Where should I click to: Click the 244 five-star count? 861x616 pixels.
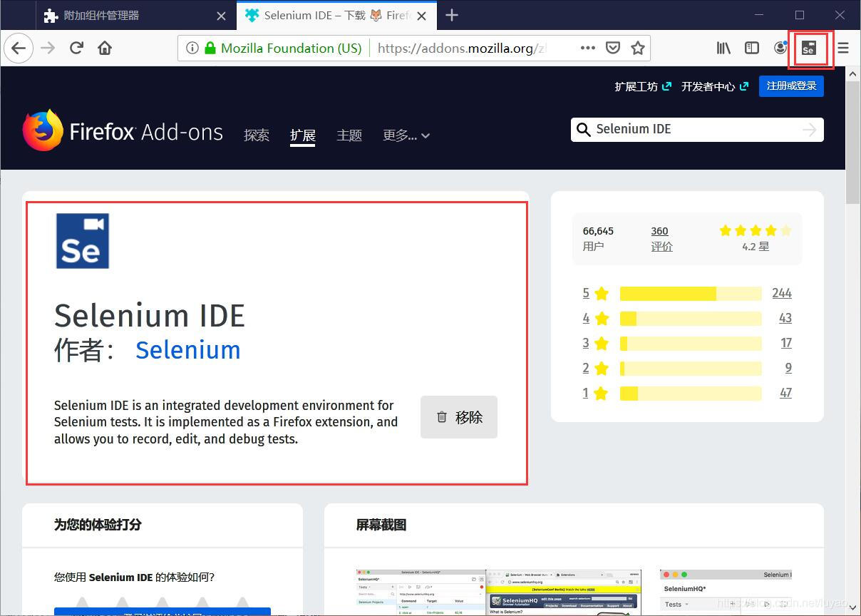click(x=782, y=293)
